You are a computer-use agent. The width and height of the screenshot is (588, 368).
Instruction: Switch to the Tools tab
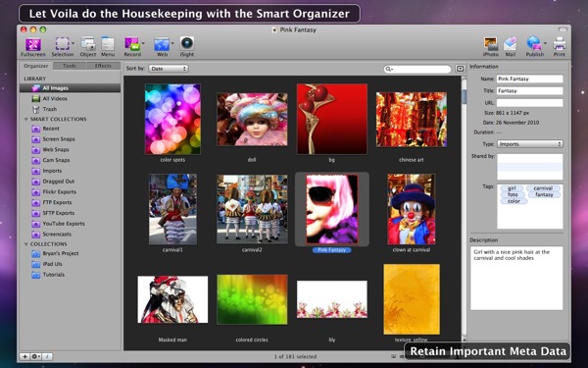click(x=70, y=66)
